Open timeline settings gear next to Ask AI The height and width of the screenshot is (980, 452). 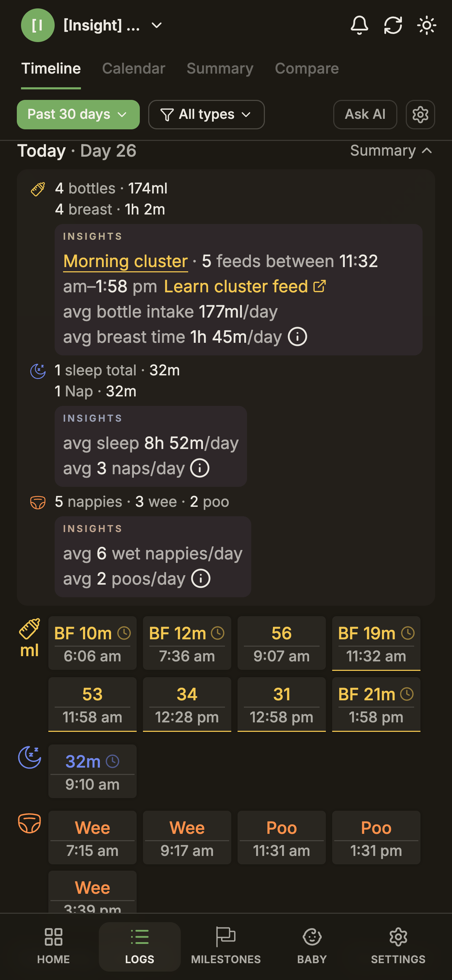[420, 115]
